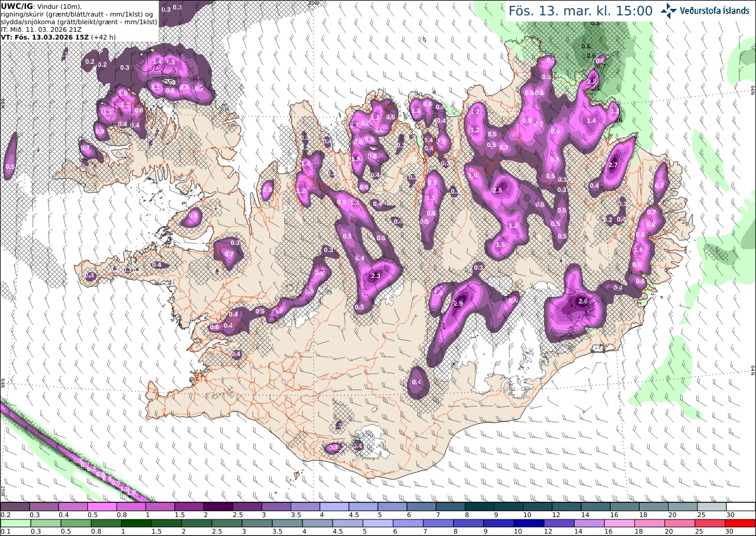Click the '25W' longitude label
756x536 pixels.
3,490
